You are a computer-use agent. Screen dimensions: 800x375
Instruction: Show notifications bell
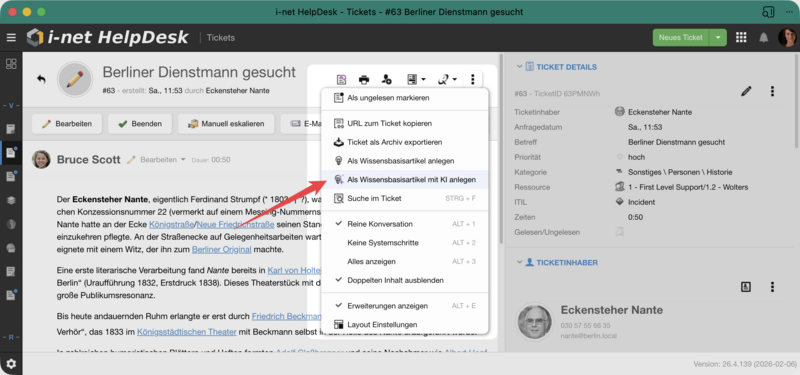pos(764,38)
